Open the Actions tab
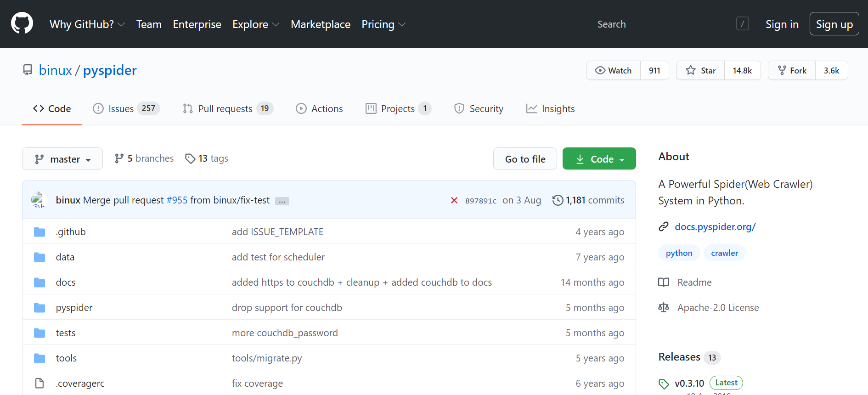This screenshot has height=395, width=868. pyautogui.click(x=320, y=108)
